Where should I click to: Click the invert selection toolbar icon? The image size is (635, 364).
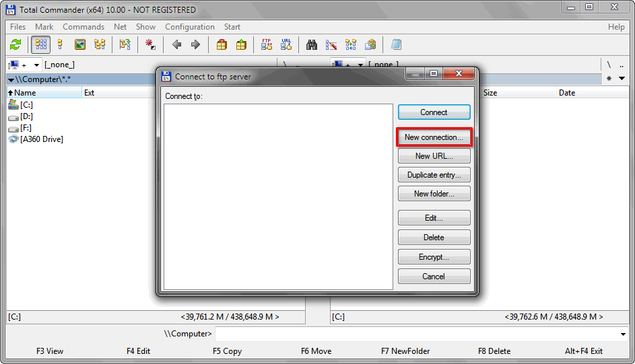125,44
